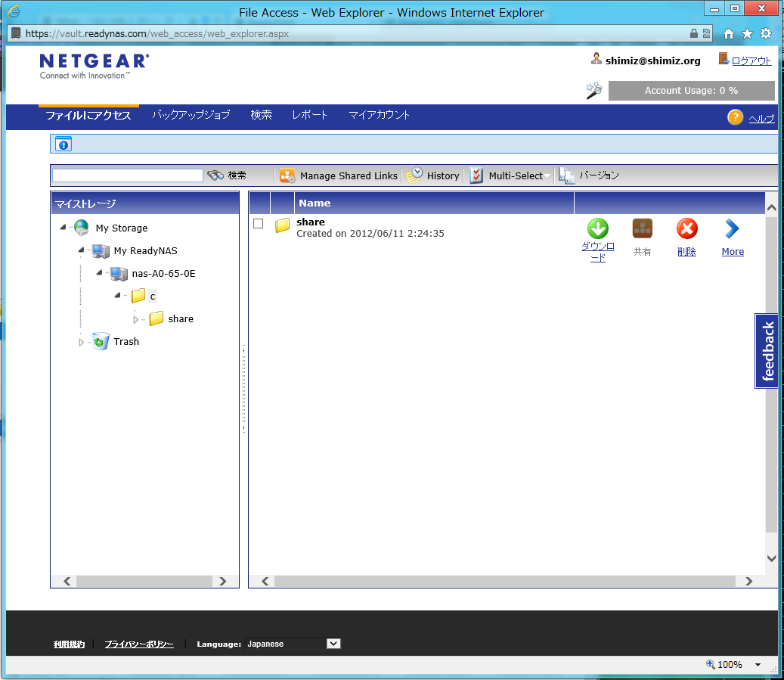The image size is (784, 680).
Task: Check the checkbox next to share folder
Action: point(259,224)
